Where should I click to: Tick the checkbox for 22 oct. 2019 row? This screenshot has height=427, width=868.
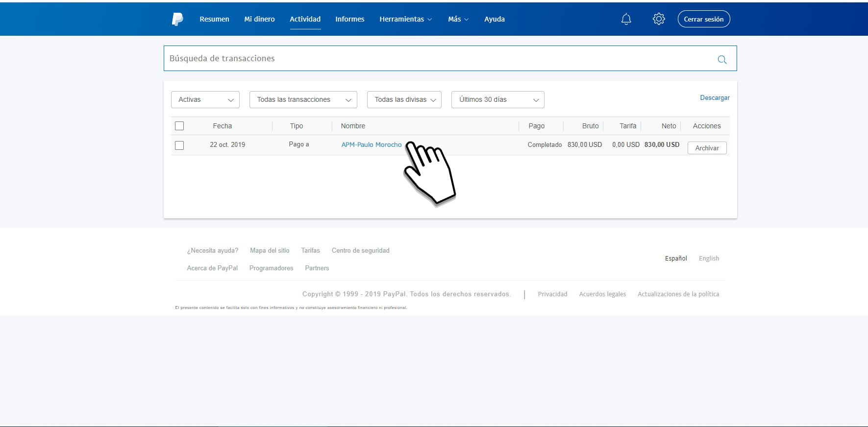coord(179,145)
